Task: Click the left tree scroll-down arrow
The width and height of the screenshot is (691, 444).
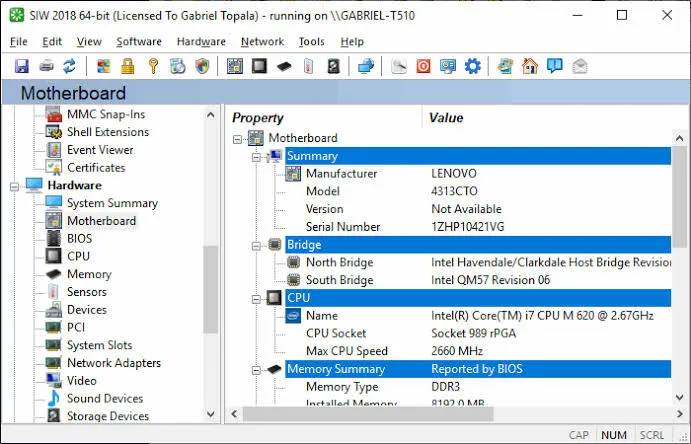Action: (x=211, y=414)
